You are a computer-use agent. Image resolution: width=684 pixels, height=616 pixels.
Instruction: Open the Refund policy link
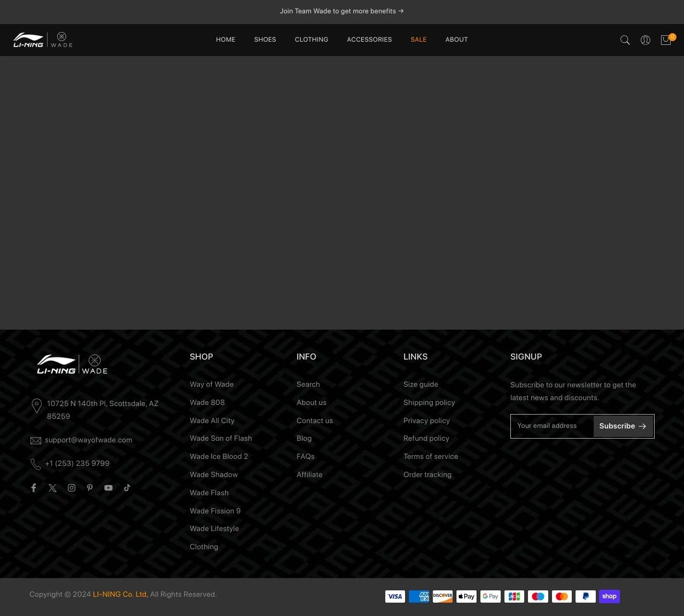click(426, 439)
